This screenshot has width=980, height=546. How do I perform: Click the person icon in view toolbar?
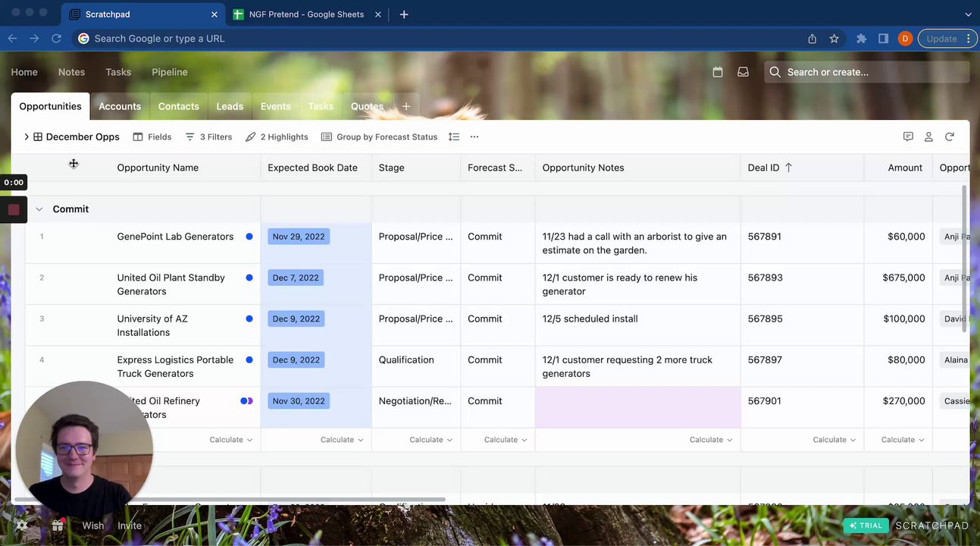[x=928, y=136]
